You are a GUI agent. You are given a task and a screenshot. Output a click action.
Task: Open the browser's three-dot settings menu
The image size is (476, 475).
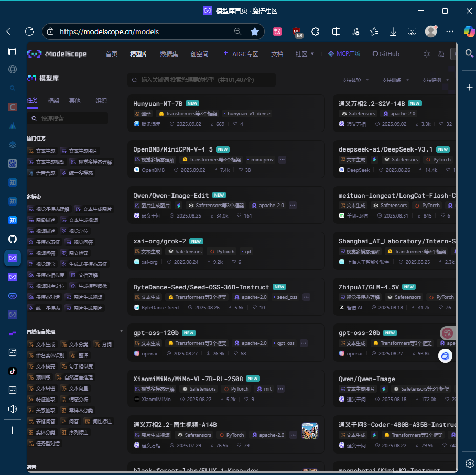click(x=450, y=31)
